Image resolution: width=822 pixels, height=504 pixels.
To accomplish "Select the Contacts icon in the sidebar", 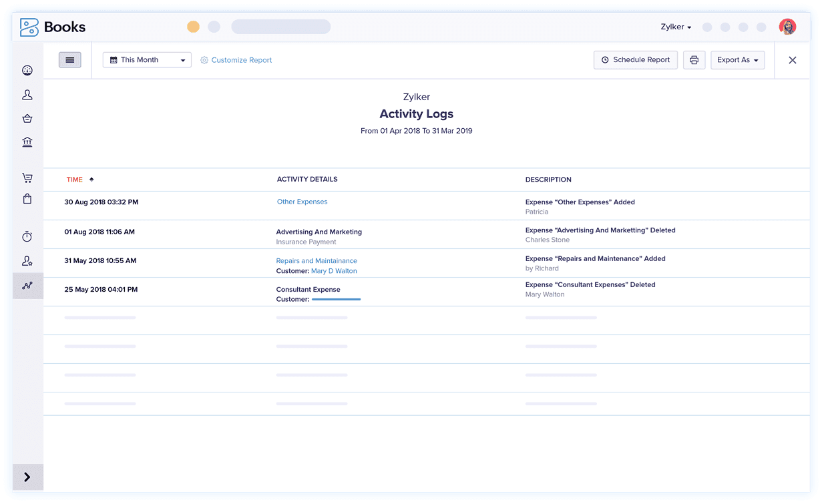I will [27, 94].
